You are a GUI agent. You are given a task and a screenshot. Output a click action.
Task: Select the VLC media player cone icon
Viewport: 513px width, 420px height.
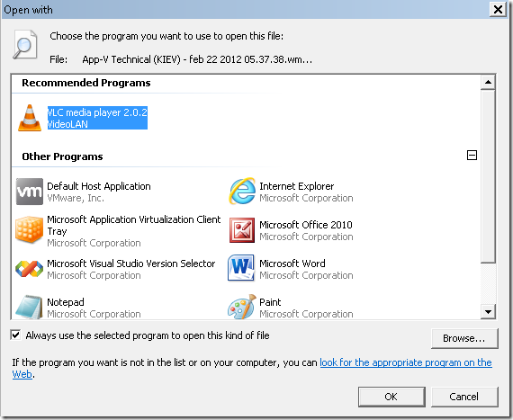pos(30,118)
